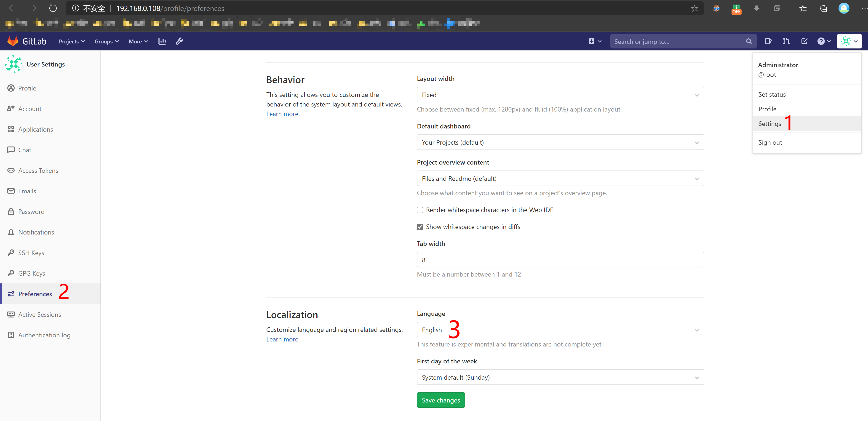Open the Merge requests icon in navbar
868x421 pixels.
click(786, 41)
